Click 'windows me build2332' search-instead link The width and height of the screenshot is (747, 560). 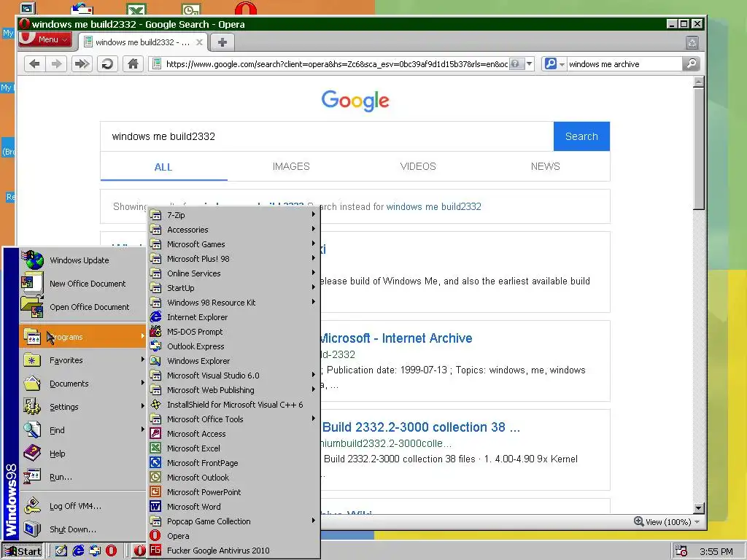pyautogui.click(x=433, y=206)
